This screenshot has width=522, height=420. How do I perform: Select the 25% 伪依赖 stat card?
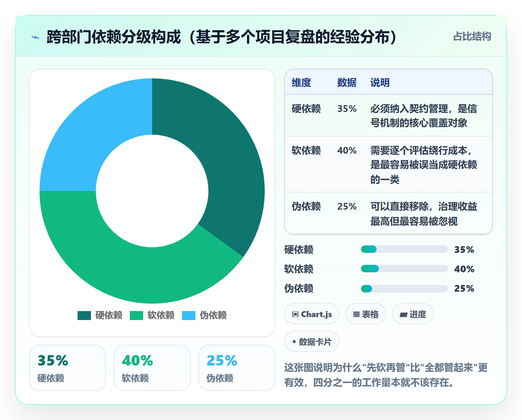tap(237, 368)
